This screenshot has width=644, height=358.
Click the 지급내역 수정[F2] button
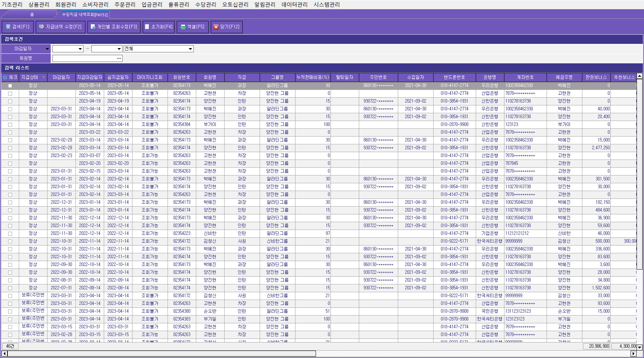(61, 27)
